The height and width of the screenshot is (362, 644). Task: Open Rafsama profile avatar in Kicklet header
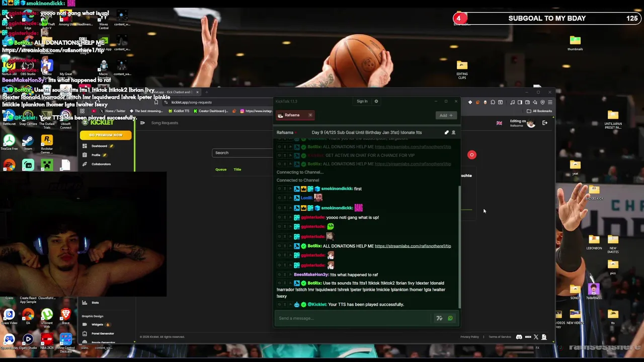tap(531, 123)
